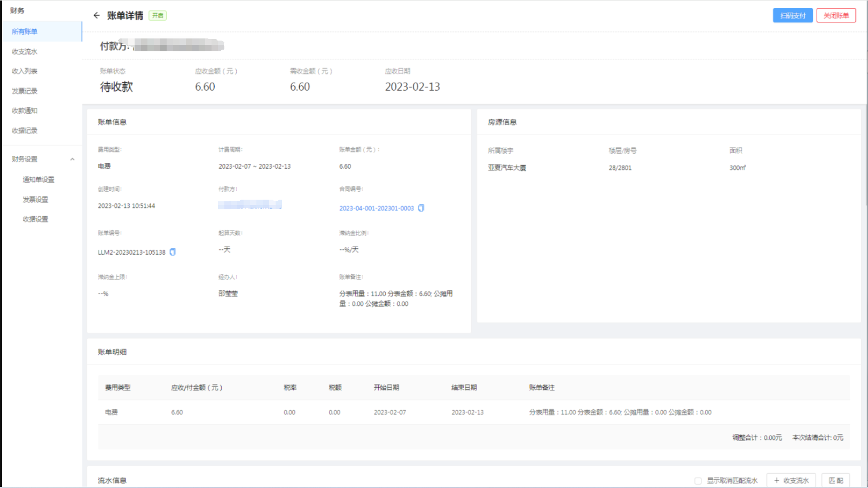Select 收据设置 under 财务设置

pos(35,219)
